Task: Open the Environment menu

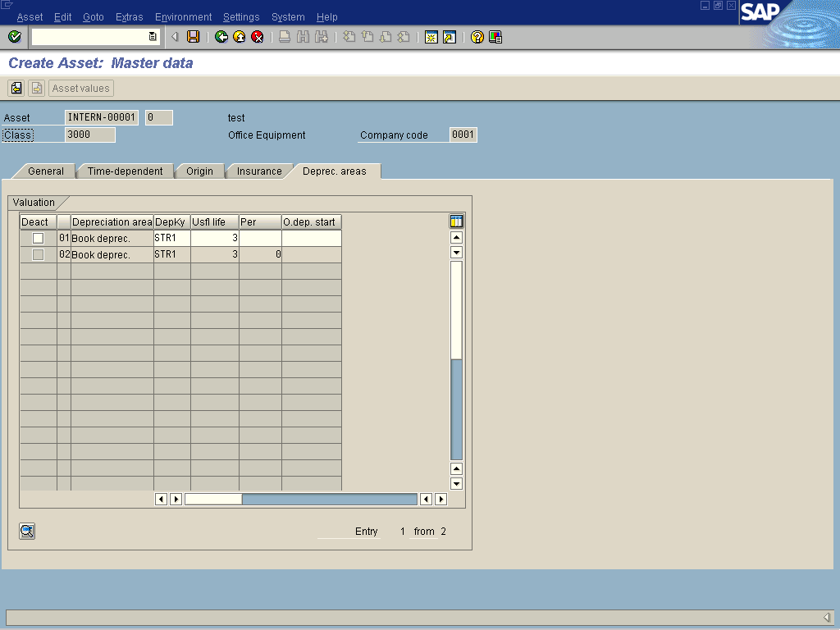Action: click(x=183, y=17)
